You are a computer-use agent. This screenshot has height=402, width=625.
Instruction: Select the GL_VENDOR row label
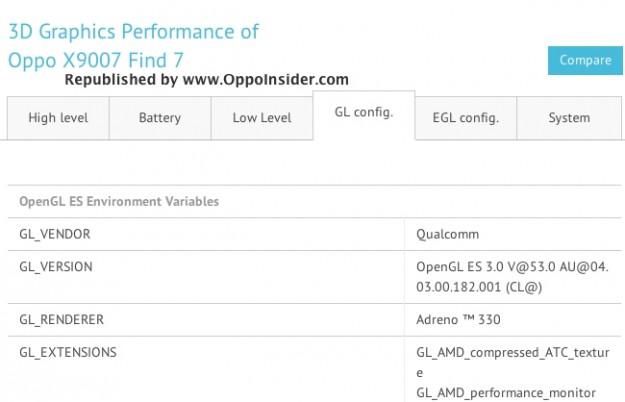[x=55, y=234]
